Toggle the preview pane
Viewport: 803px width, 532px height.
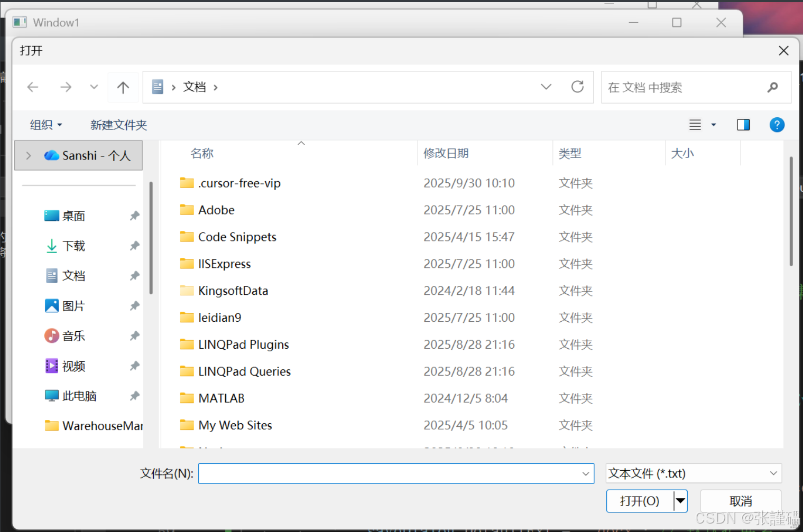743,125
